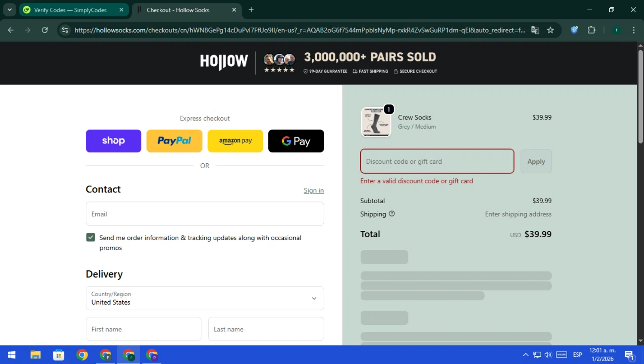Image resolution: width=644 pixels, height=364 pixels.
Task: Click the browser forward arrow
Action: 27,30
